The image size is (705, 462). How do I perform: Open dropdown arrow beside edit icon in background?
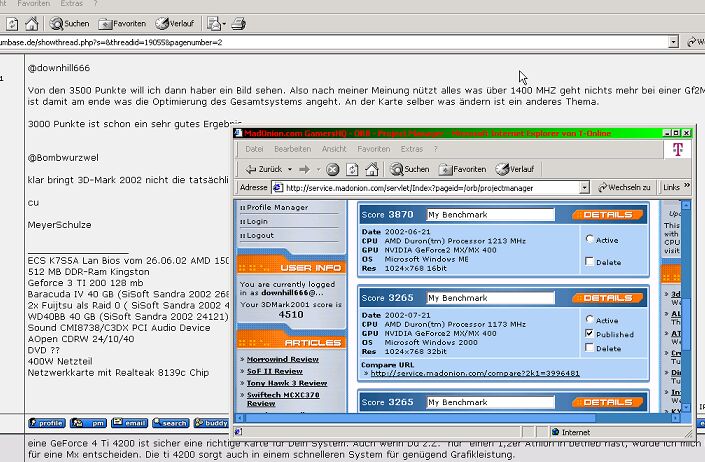(x=224, y=24)
